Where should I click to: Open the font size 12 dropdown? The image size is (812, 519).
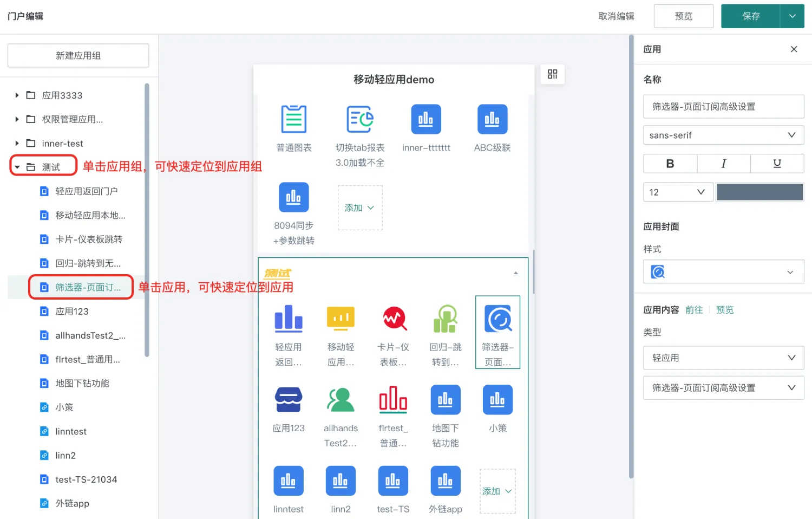[678, 192]
